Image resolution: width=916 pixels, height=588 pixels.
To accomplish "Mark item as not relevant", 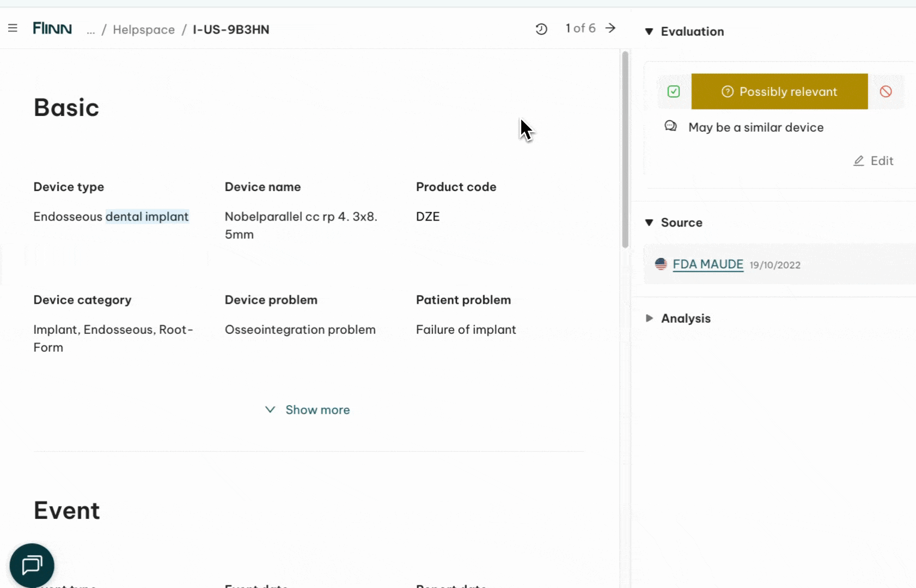I will point(886,91).
